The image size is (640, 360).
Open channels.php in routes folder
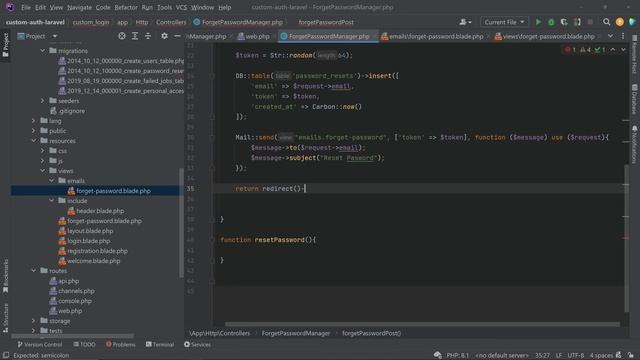point(72,291)
